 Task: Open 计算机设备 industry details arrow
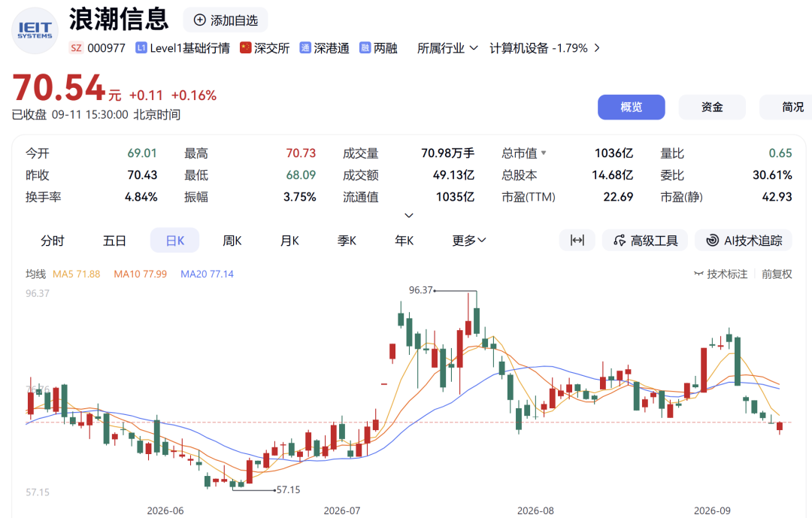click(x=597, y=48)
